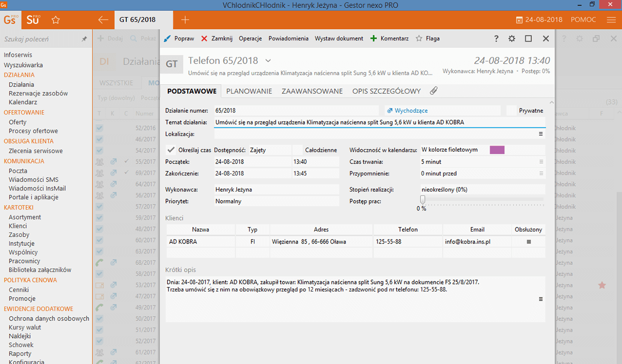Open Kursy walut in the sidebar
622x364 pixels.
(25, 327)
